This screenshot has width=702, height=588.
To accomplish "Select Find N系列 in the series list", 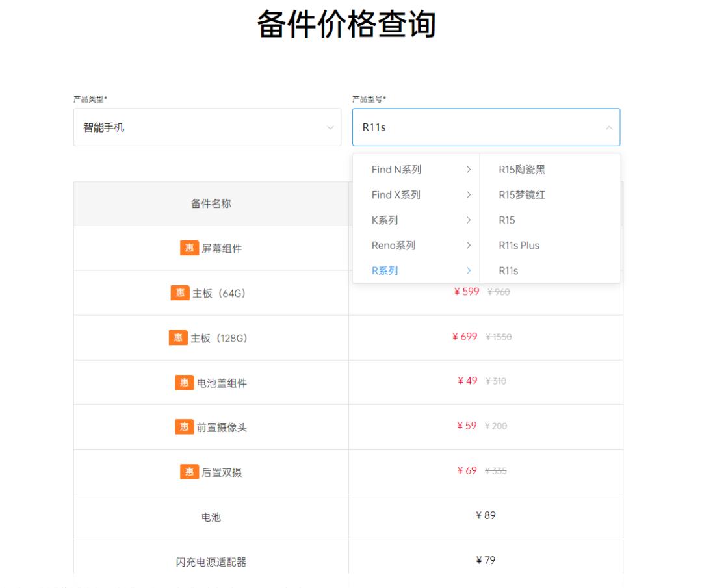I will 396,170.
